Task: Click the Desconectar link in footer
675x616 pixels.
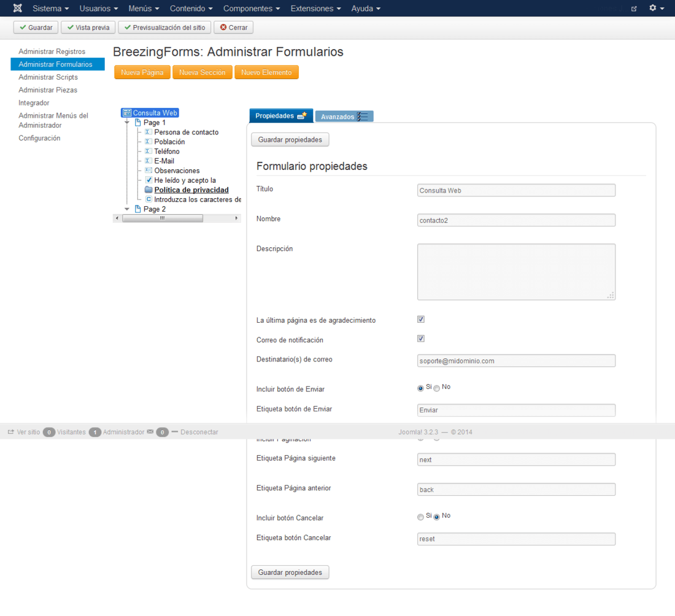Action: point(199,432)
